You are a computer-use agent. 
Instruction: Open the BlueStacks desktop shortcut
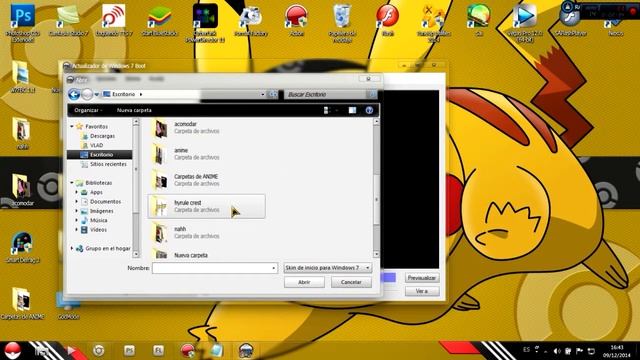tap(159, 20)
